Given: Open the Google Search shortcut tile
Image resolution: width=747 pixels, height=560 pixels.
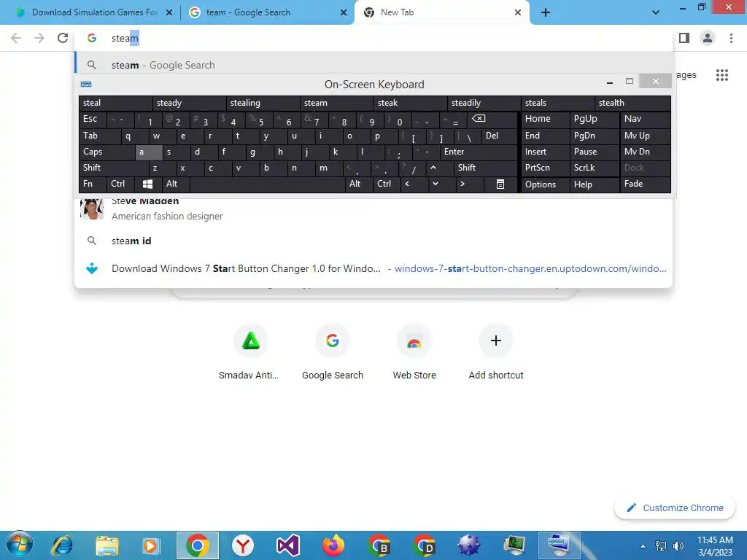Looking at the screenshot, I should tap(333, 352).
